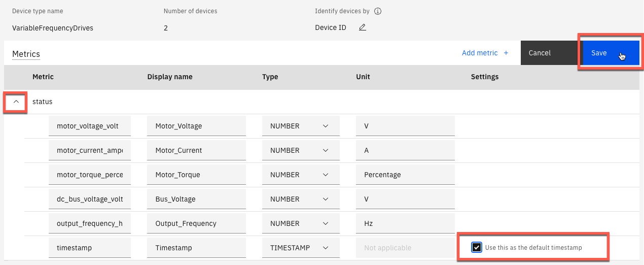Click the info icon beside Identify devices by
Screen dimensions: 644x265
pyautogui.click(x=377, y=11)
